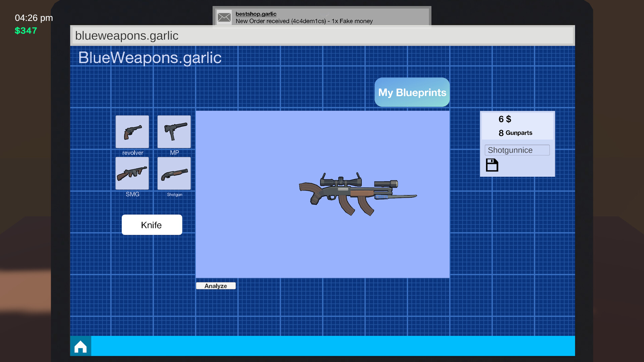The image size is (644, 362).
Task: Click the Analyze button
Action: (x=216, y=286)
